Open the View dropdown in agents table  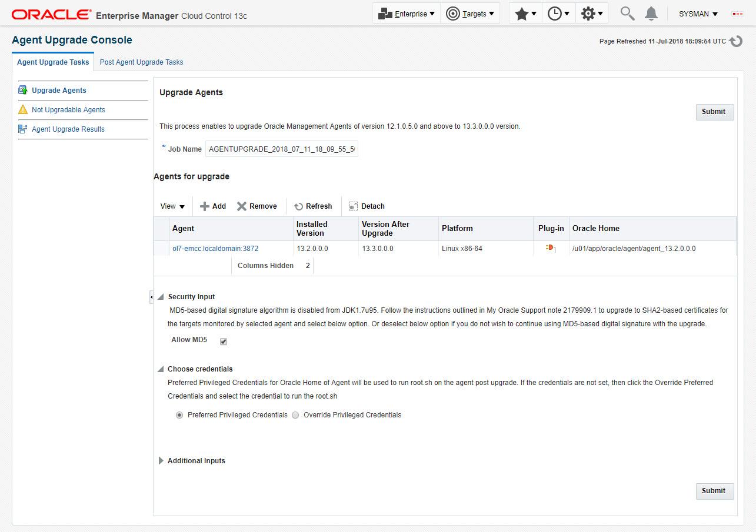tap(172, 206)
